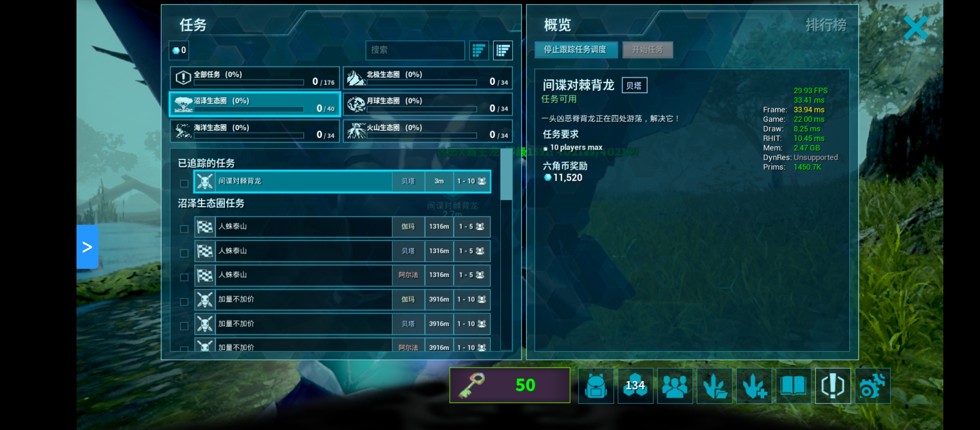Viewport: 980px width, 430px height.
Task: Check the box for 人蛛泰山 伽玛 mission
Action: pos(184,229)
